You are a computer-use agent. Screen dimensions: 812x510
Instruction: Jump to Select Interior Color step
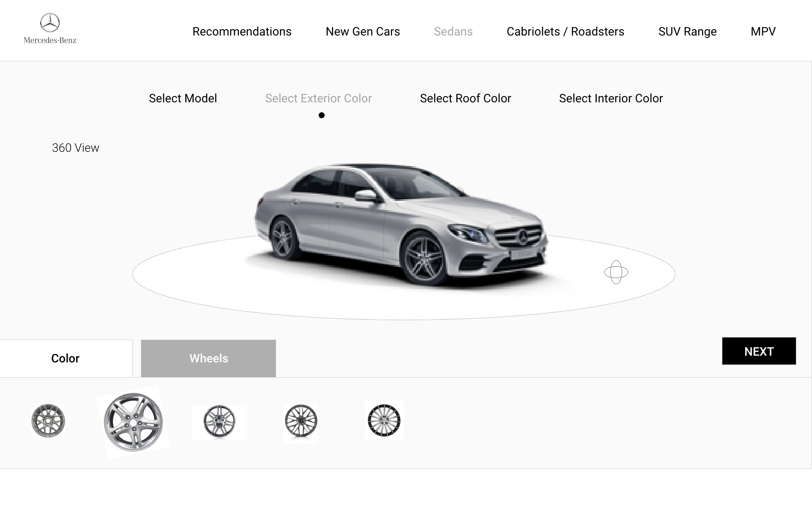(611, 98)
